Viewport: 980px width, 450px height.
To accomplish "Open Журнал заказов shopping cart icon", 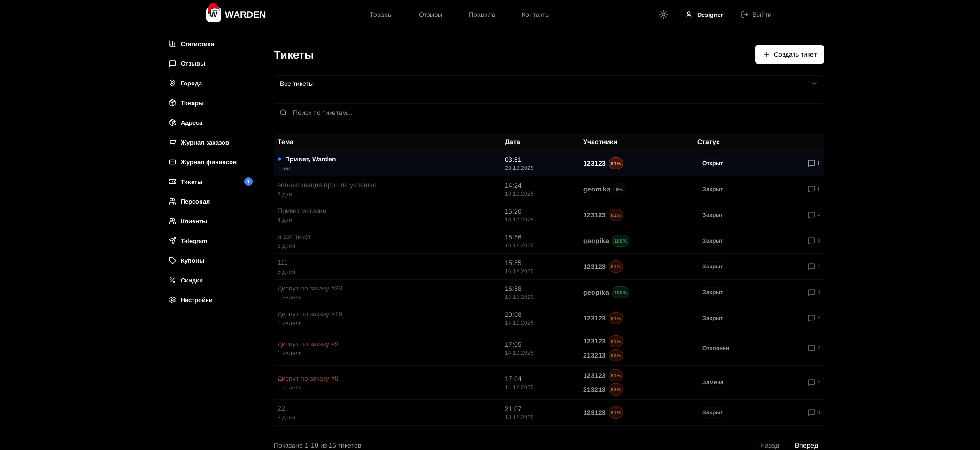I will (x=172, y=142).
